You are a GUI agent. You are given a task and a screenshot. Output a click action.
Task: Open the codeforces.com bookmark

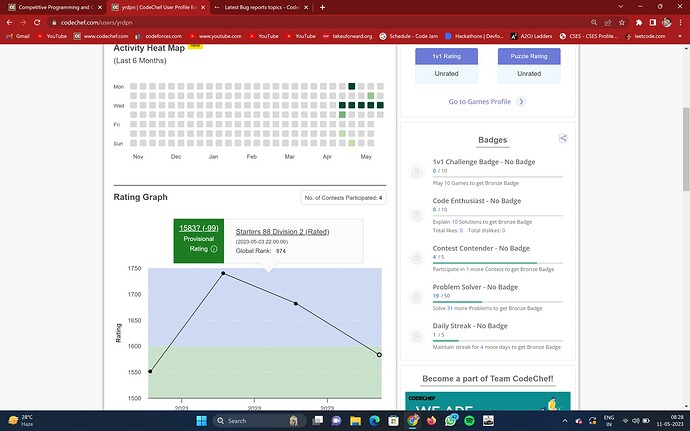(159, 36)
